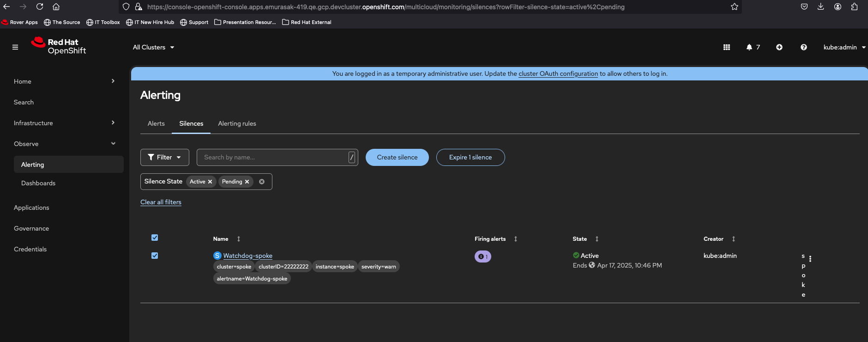
Task: Click the Create silence button
Action: [x=397, y=157]
